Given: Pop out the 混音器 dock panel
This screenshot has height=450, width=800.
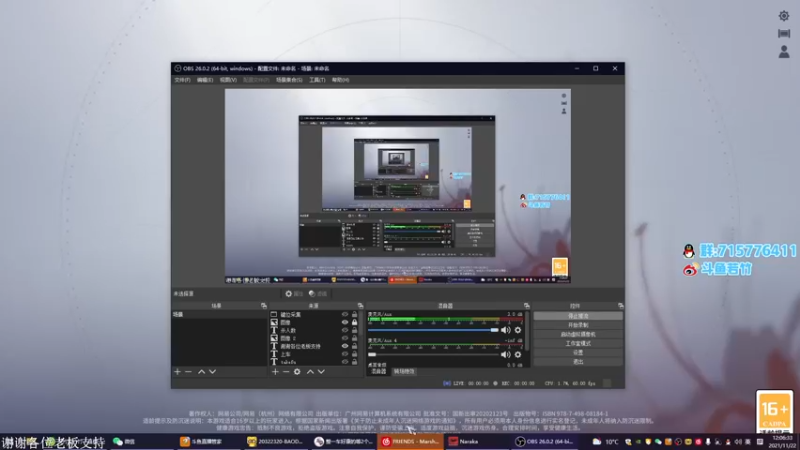Looking at the screenshot, I should [x=527, y=306].
